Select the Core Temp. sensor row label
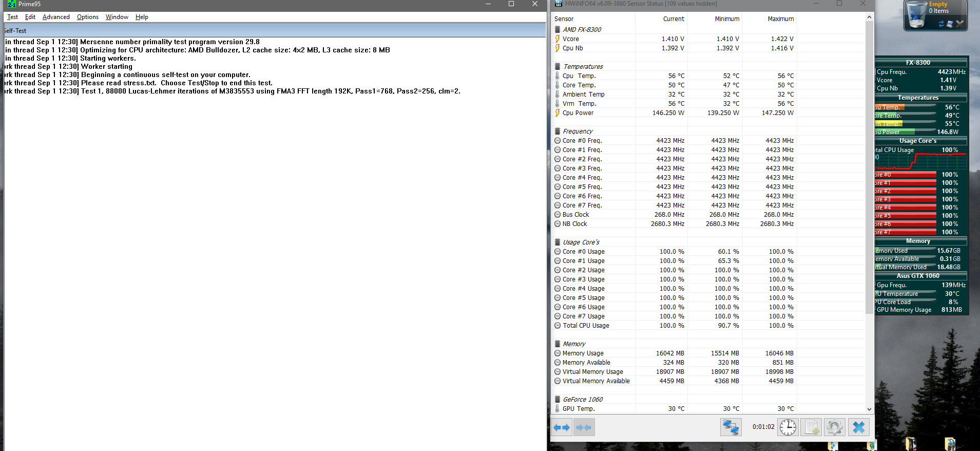Screen dimensions: 980x451 [x=579, y=85]
